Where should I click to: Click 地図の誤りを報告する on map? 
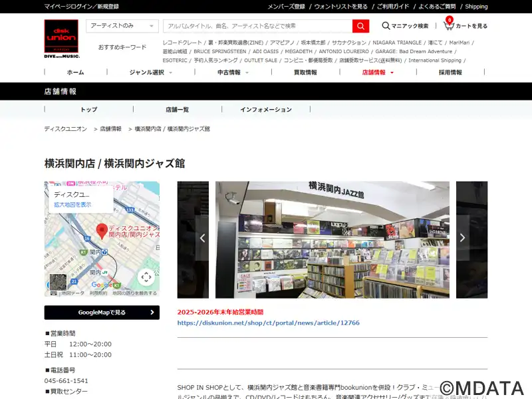pos(135,293)
